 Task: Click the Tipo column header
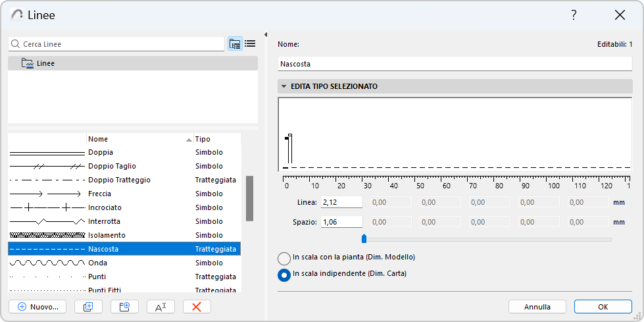coord(217,139)
